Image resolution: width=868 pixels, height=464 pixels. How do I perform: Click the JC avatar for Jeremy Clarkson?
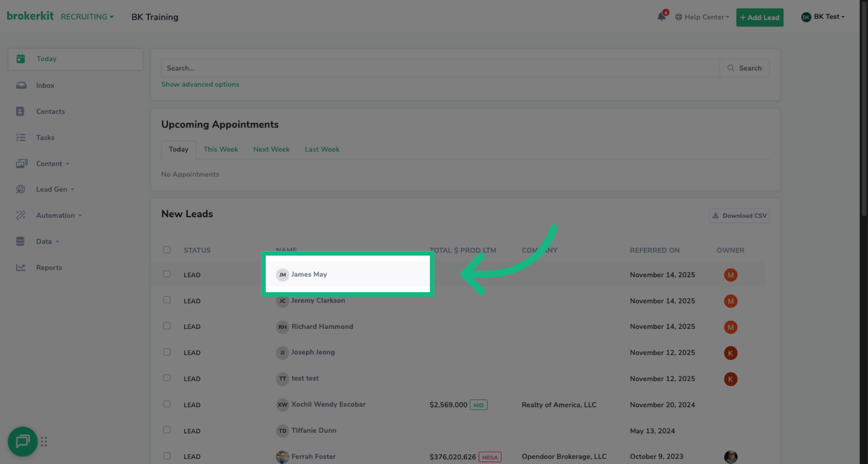pyautogui.click(x=283, y=301)
